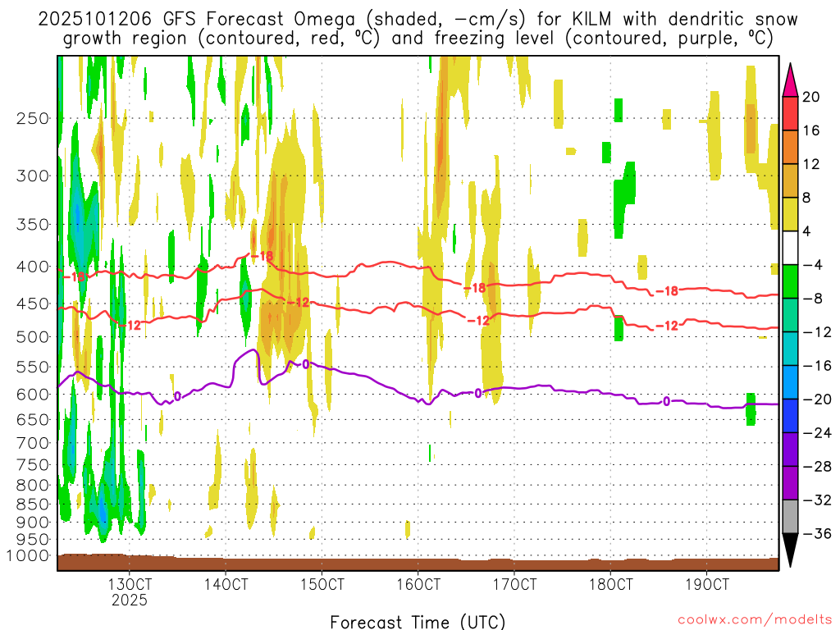Click the 250 pressure level label
840x630 pixels.
tap(33, 118)
